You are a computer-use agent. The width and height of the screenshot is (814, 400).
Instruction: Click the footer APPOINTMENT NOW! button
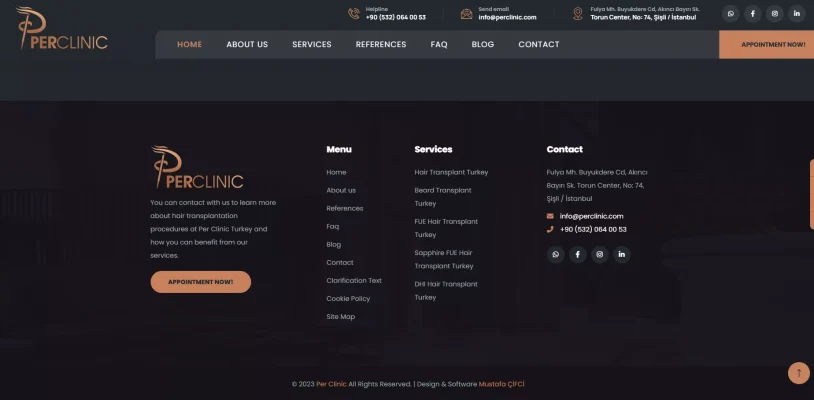tap(200, 282)
